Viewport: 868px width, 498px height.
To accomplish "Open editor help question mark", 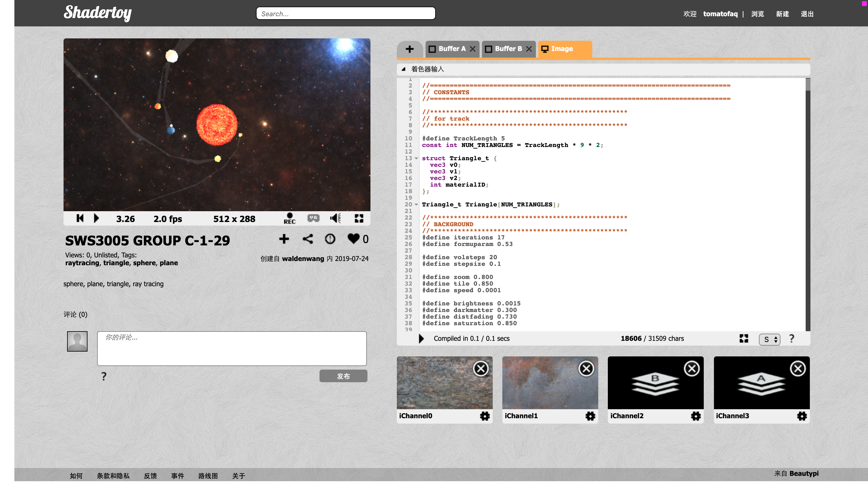I will click(792, 339).
